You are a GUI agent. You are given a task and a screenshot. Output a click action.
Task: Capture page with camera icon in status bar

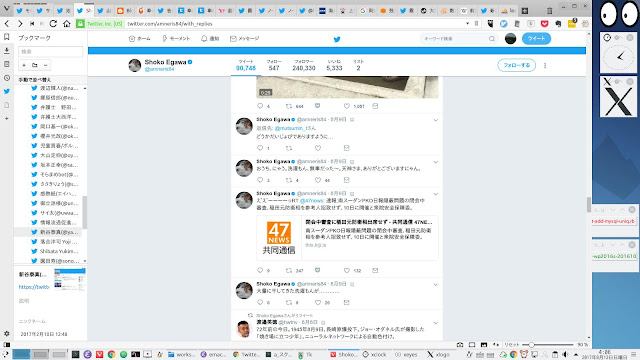coord(460,345)
